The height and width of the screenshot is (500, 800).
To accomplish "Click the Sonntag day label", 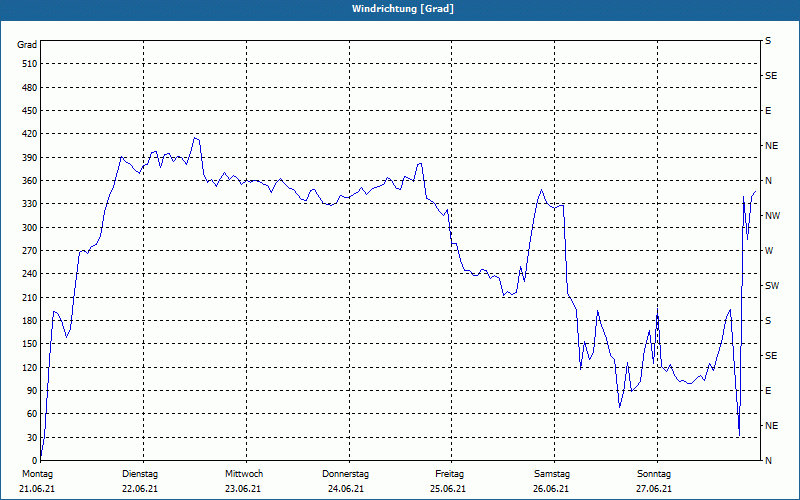I will coord(654,474).
